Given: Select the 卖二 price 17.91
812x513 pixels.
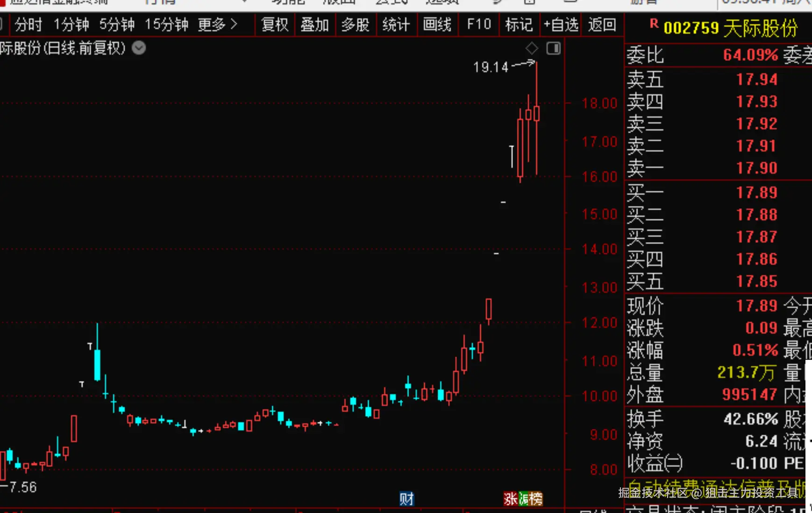Looking at the screenshot, I should tap(757, 146).
